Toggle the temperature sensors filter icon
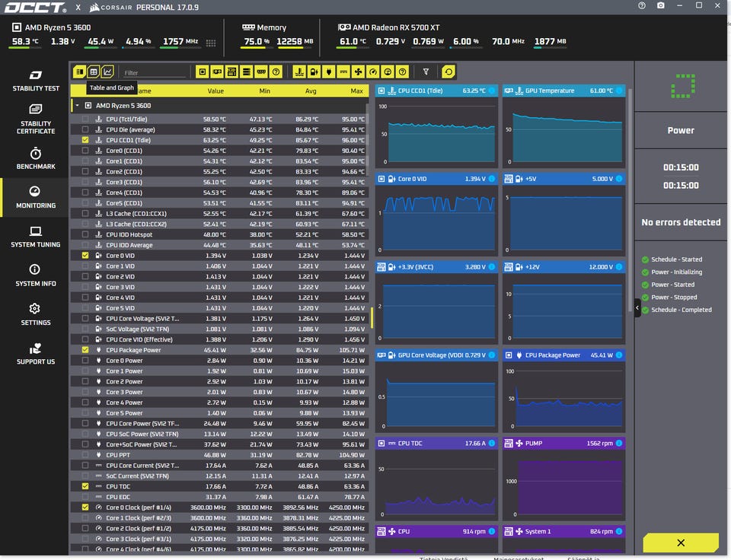This screenshot has width=731, height=560. [299, 72]
